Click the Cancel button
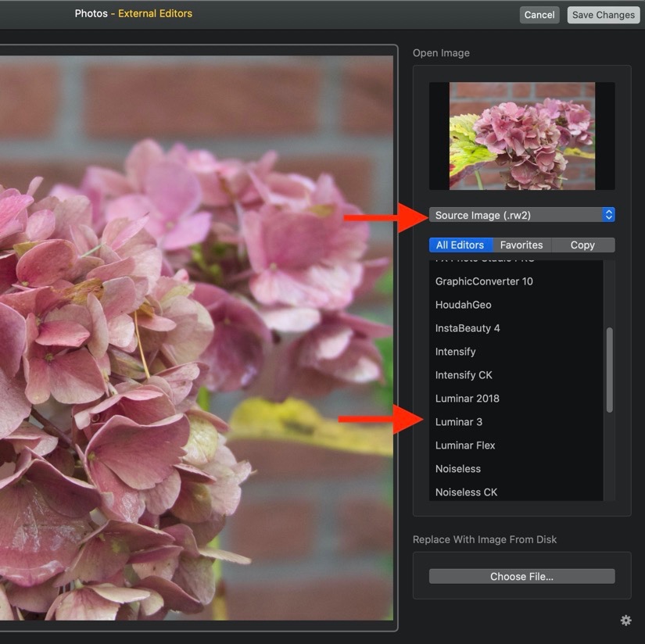 [539, 15]
